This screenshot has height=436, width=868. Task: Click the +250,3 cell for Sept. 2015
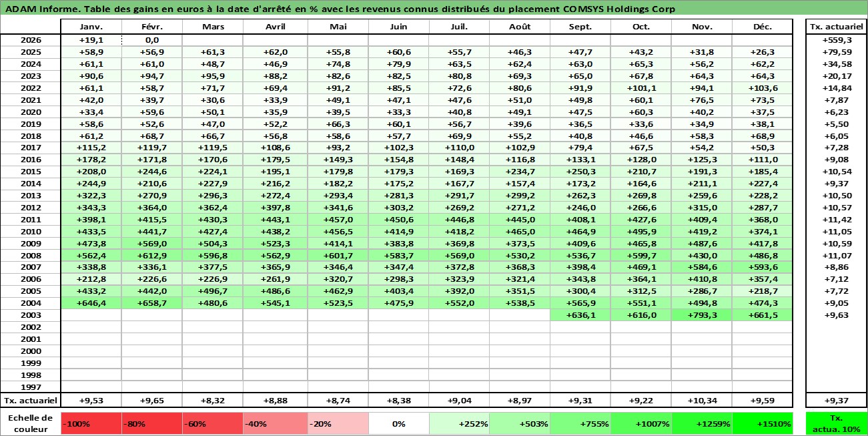(580, 172)
